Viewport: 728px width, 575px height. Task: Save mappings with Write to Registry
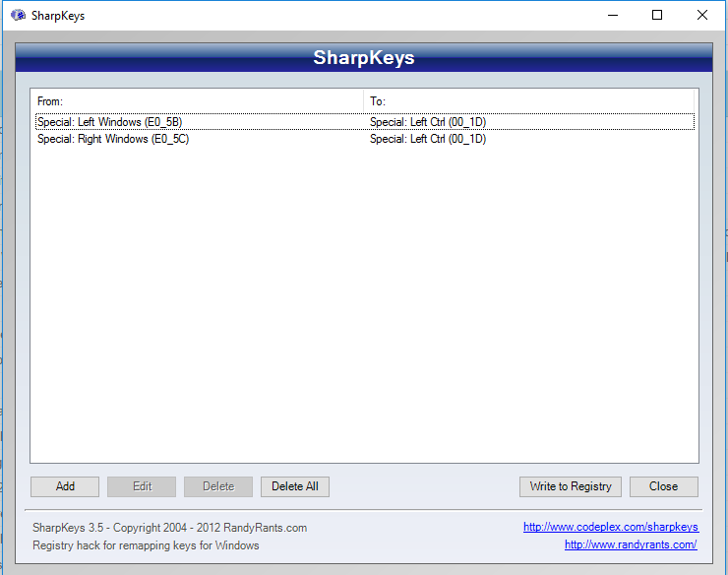pyautogui.click(x=571, y=486)
